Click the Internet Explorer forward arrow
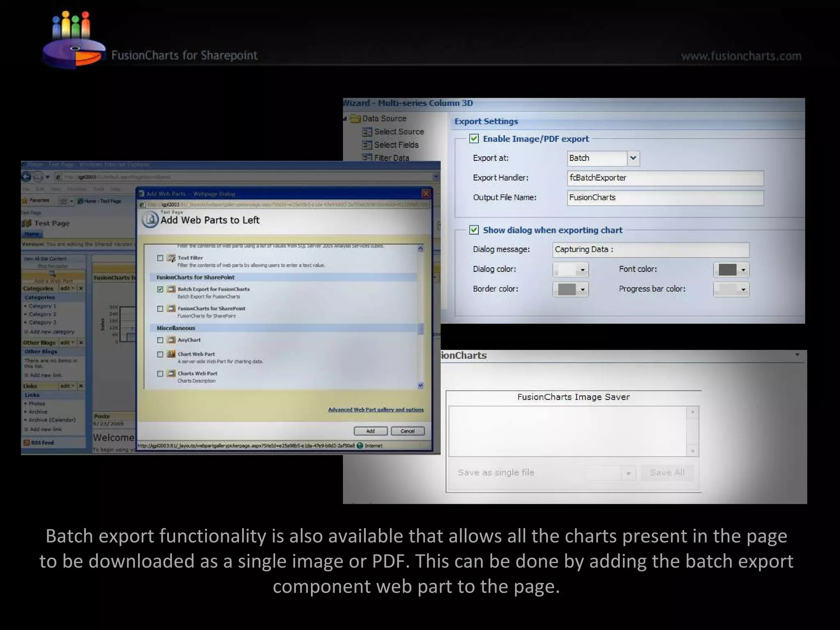 coord(38,177)
